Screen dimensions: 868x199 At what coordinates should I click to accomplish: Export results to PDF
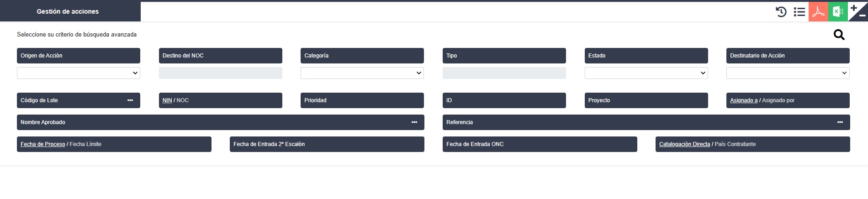pos(818,11)
